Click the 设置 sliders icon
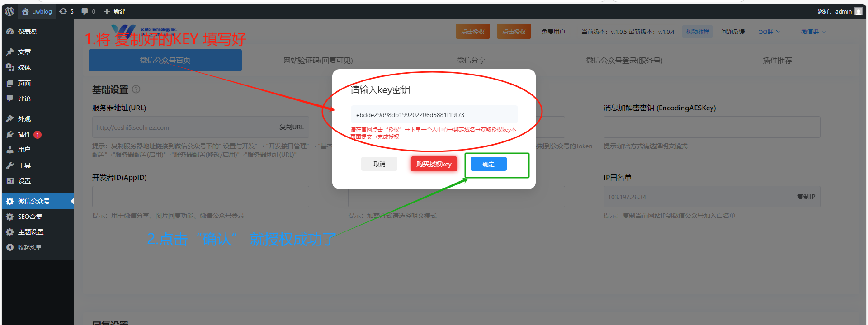Viewport: 868px width, 325px height. click(x=10, y=181)
